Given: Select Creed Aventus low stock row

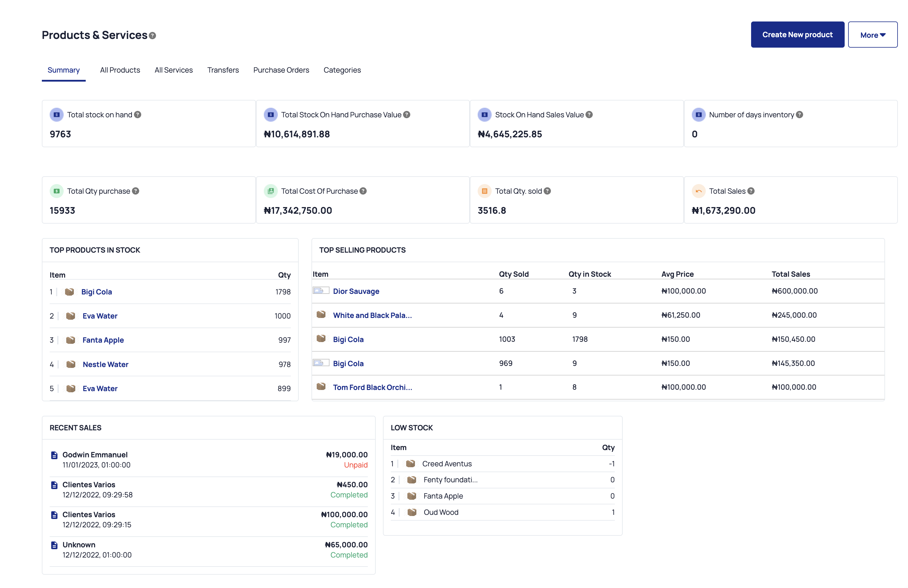Looking at the screenshot, I should pyautogui.click(x=447, y=464).
